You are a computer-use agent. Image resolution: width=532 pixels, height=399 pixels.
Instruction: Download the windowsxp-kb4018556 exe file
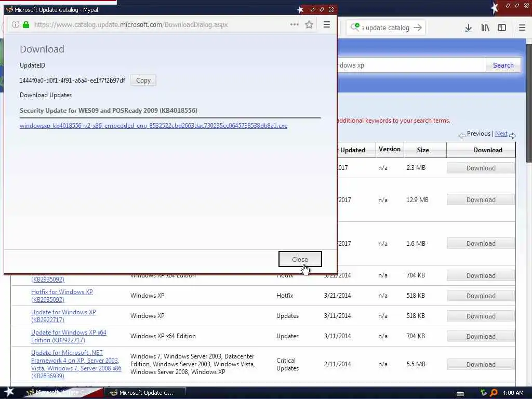(153, 126)
